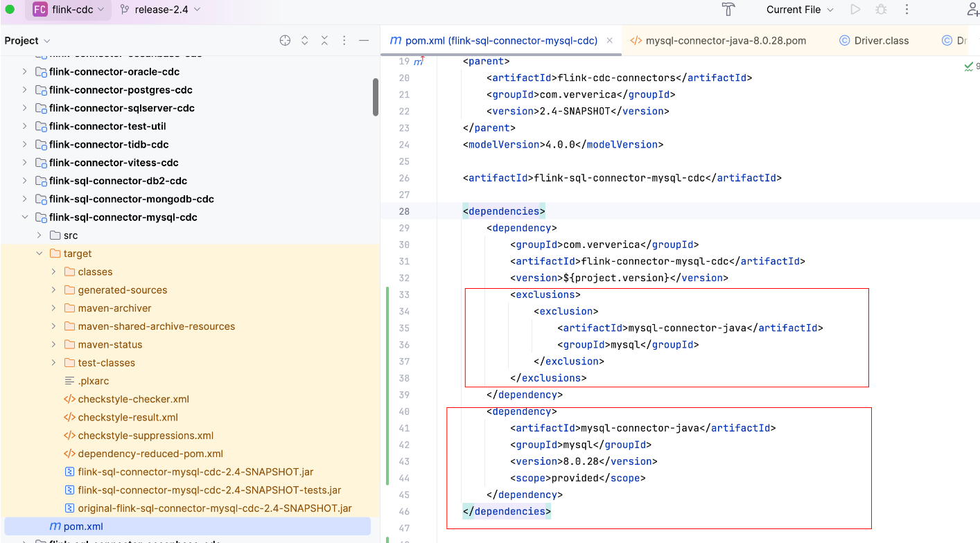Expand the flink-connector-sqlserver-cdc module
Screen dimensions: 980x543
[x=25, y=108]
